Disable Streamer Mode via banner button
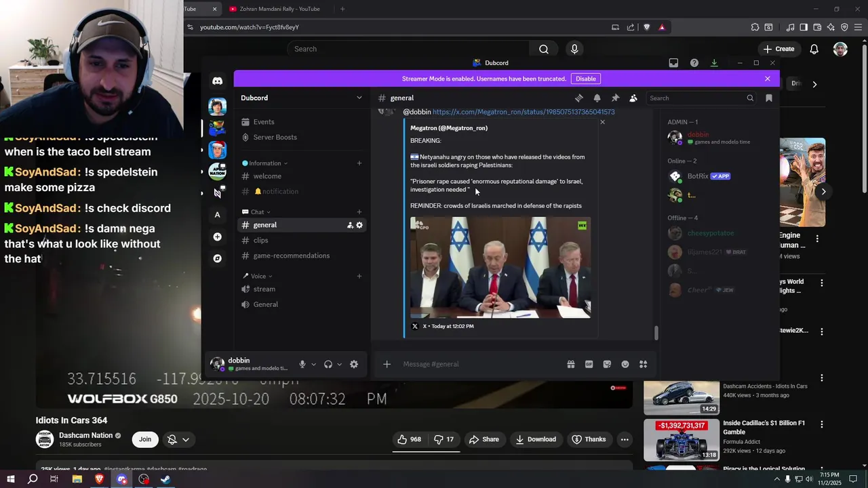The image size is (868, 488). click(x=586, y=79)
